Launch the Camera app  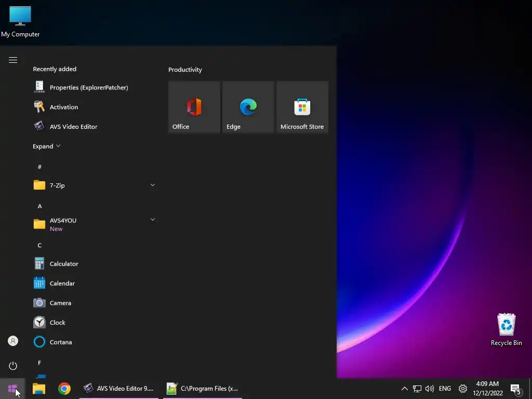click(x=95, y=303)
